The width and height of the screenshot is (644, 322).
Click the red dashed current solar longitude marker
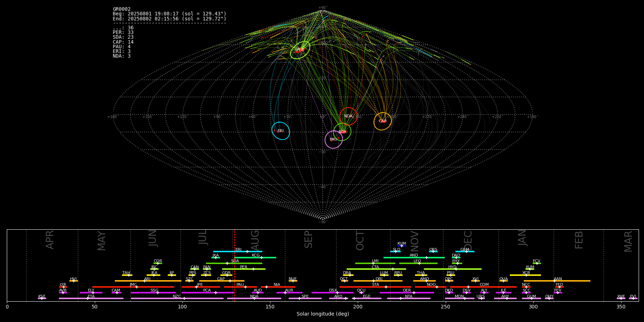(x=234, y=265)
